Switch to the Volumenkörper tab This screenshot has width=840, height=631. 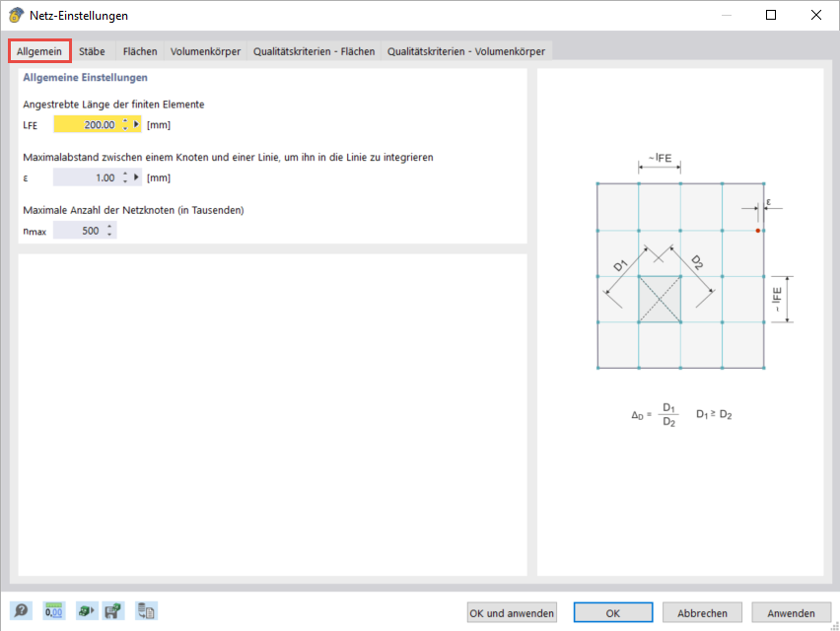click(x=205, y=51)
